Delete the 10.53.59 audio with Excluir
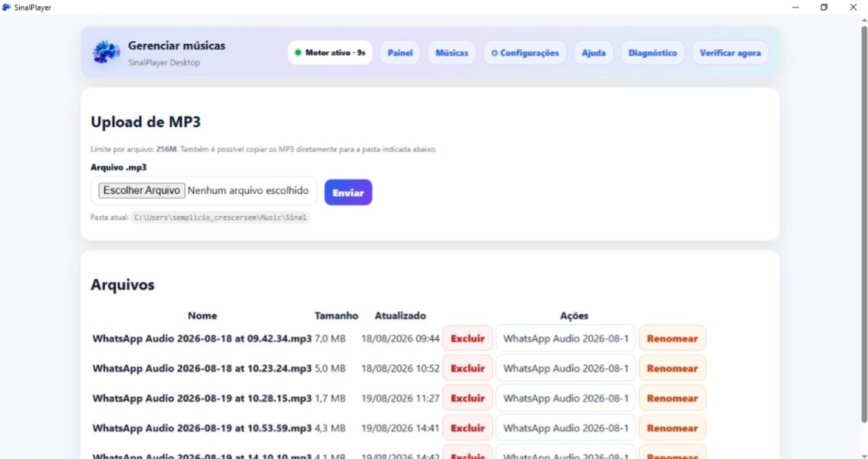 (468, 428)
